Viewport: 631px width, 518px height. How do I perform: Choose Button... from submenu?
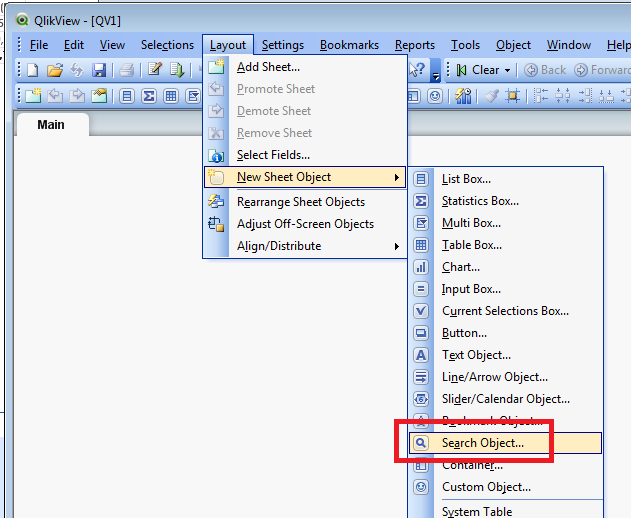(x=505, y=333)
